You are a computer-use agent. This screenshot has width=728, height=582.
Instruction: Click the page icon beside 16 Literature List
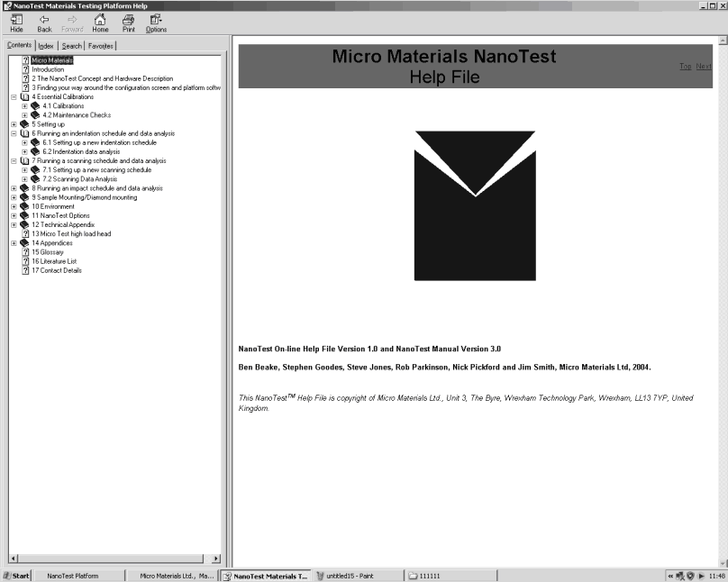(25, 261)
